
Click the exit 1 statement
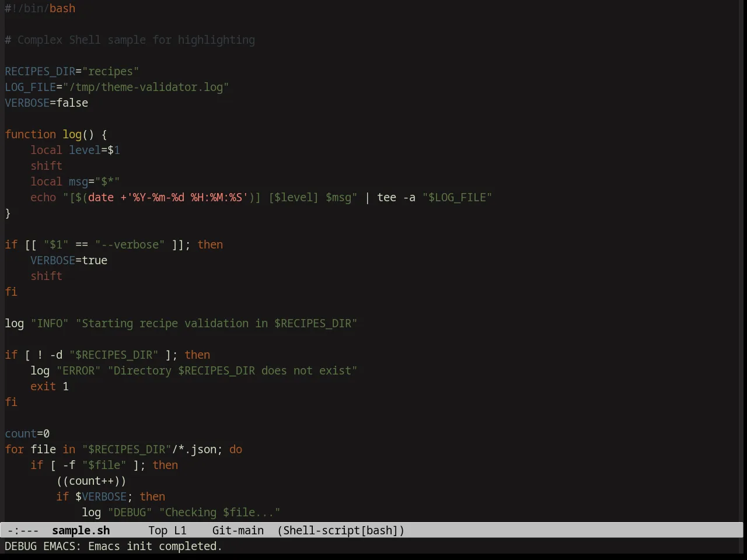[x=50, y=387]
